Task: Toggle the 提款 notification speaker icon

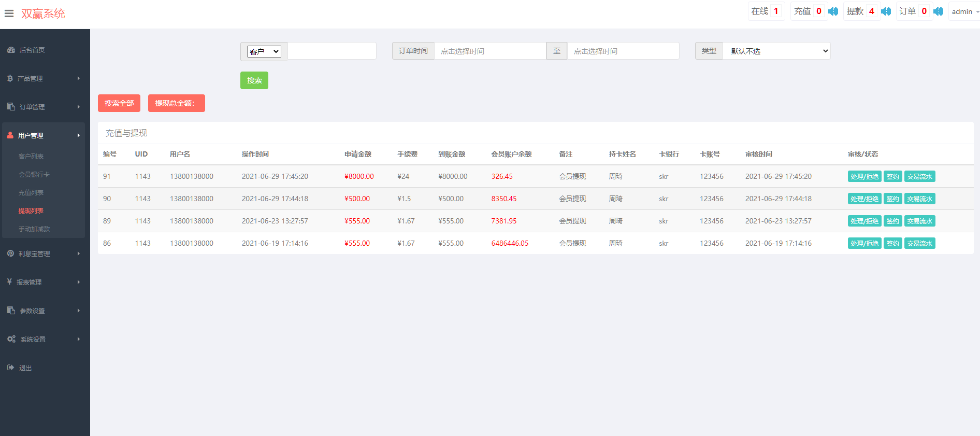Action: 886,11
